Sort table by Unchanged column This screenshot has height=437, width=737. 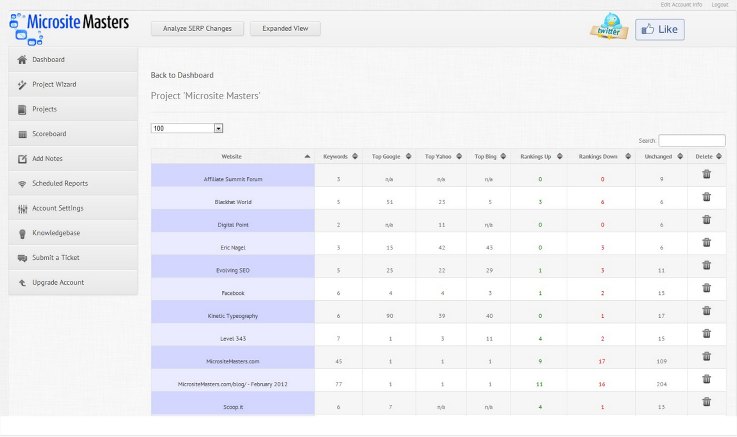pyautogui.click(x=661, y=156)
